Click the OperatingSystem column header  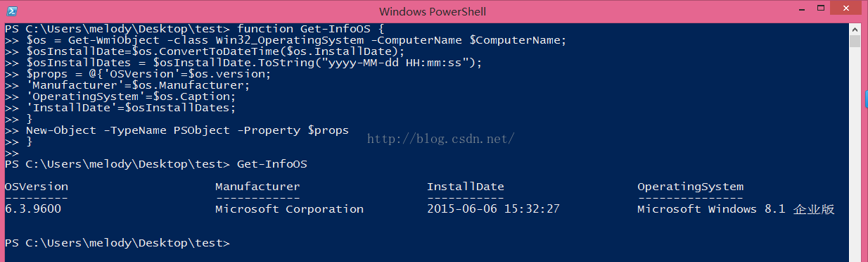click(x=690, y=187)
